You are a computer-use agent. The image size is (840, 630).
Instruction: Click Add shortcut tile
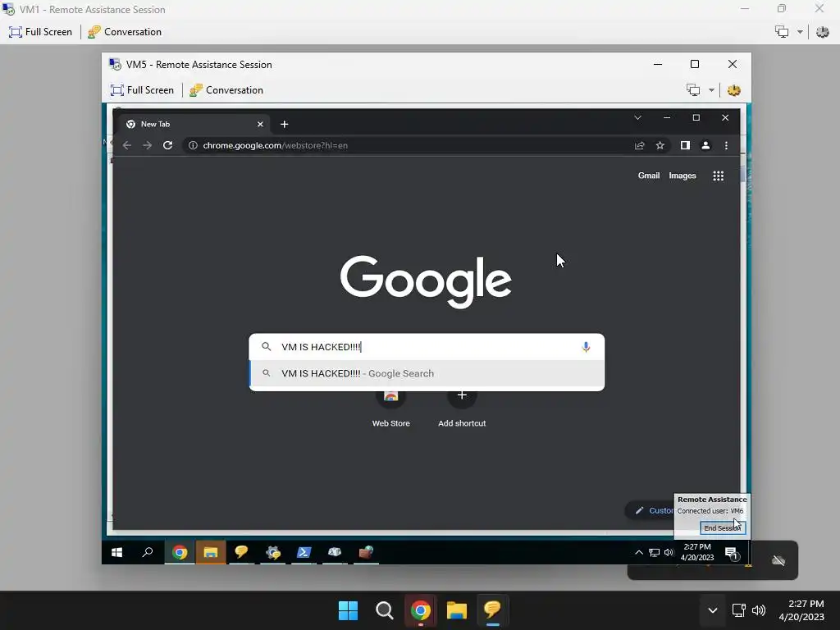click(462, 410)
